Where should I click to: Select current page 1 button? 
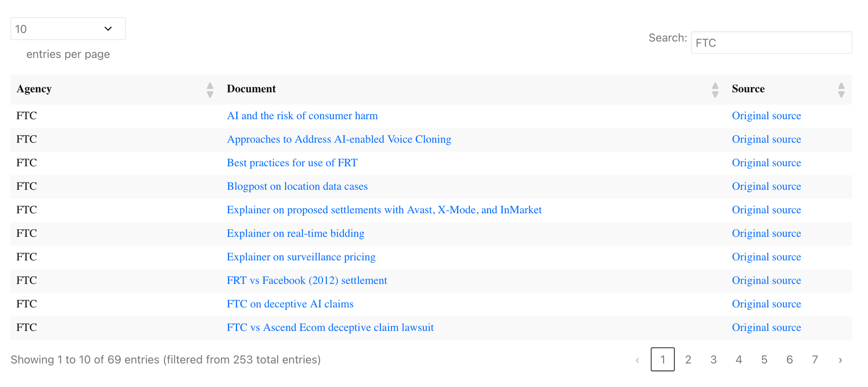[x=662, y=360]
